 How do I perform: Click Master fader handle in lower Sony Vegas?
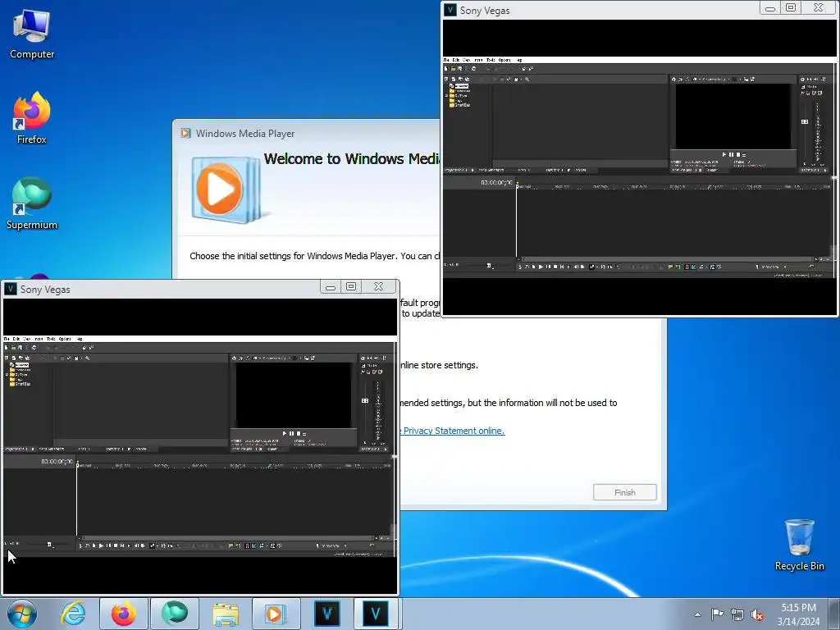coord(365,400)
